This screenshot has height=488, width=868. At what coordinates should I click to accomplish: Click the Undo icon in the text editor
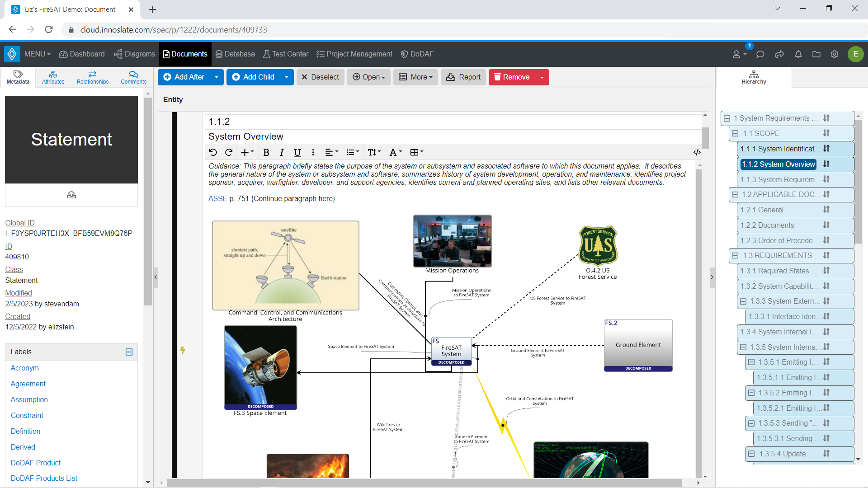point(213,152)
